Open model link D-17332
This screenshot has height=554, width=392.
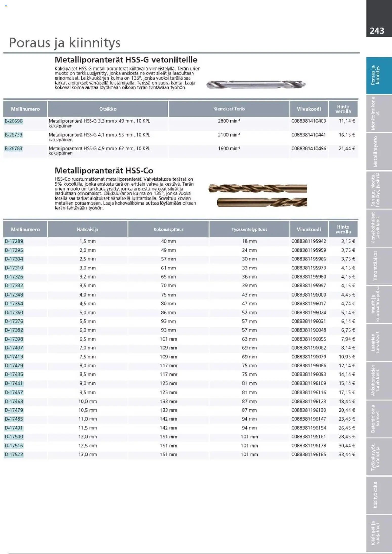tap(14, 285)
